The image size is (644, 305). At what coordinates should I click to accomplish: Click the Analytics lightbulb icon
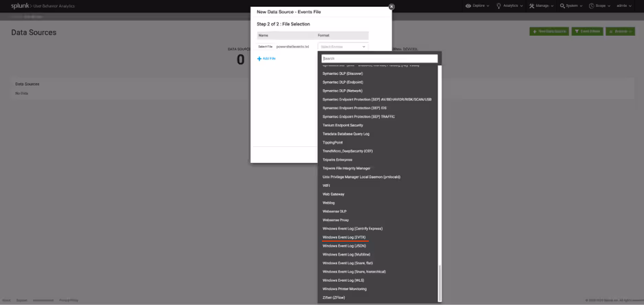(x=499, y=5)
